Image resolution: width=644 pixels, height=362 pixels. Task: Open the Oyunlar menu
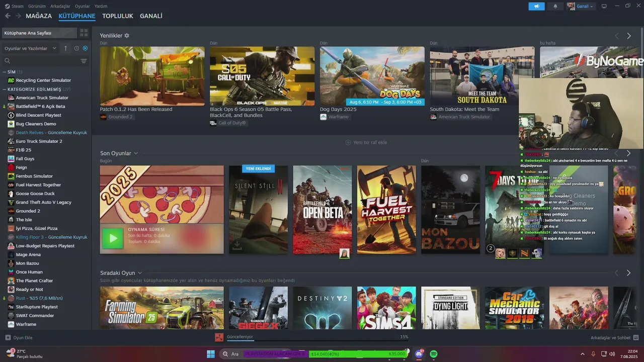point(83,6)
